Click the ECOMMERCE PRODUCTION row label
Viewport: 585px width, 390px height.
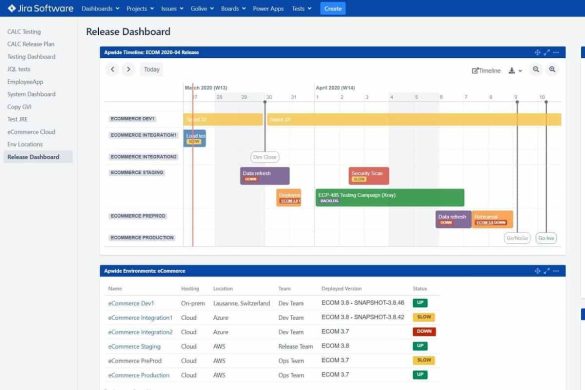point(142,237)
